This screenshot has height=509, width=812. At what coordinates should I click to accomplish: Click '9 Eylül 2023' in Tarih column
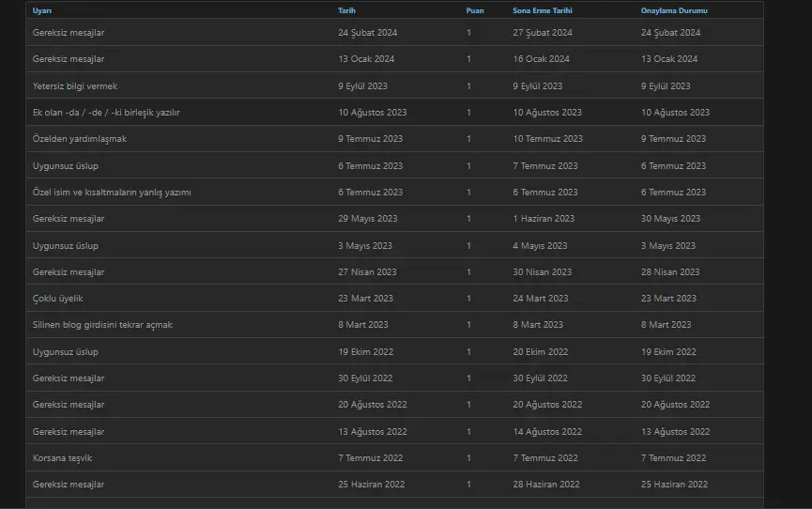[x=363, y=86]
